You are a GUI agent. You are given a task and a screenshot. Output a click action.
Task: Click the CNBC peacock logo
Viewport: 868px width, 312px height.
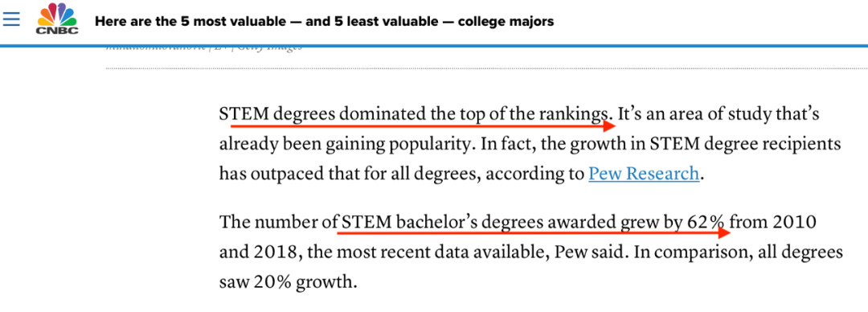coord(57,18)
